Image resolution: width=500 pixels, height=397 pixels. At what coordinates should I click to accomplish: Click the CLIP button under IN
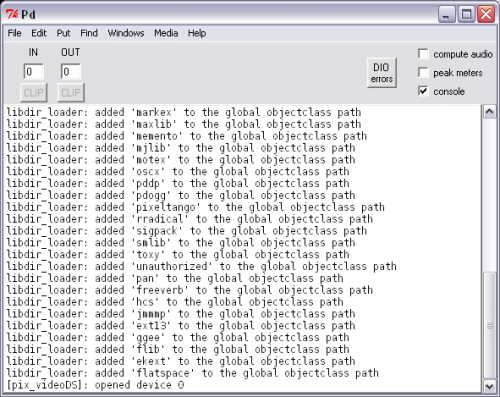pos(33,93)
